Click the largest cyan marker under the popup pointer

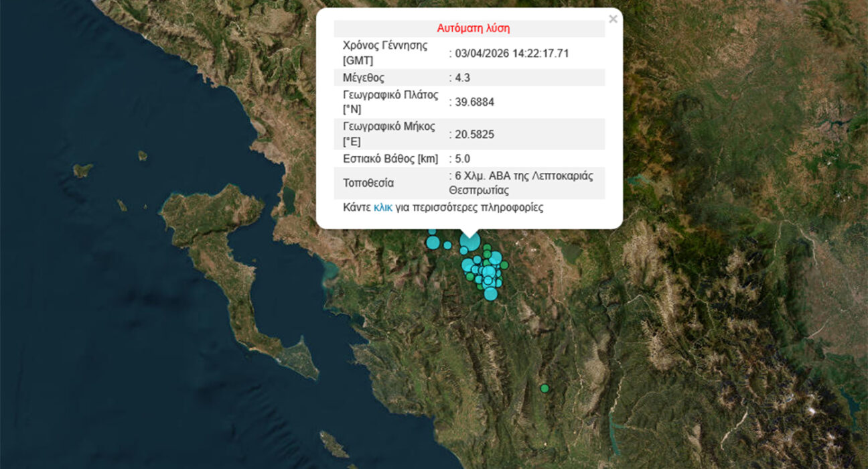click(x=469, y=243)
